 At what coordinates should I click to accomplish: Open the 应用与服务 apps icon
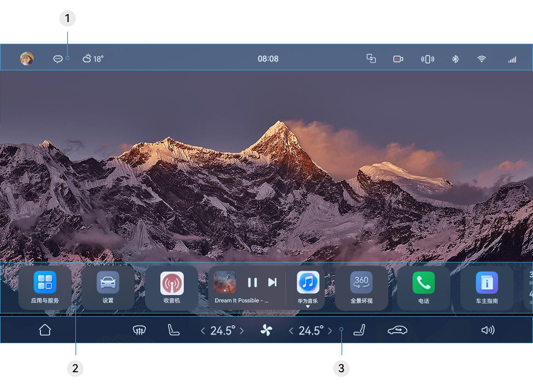45,283
